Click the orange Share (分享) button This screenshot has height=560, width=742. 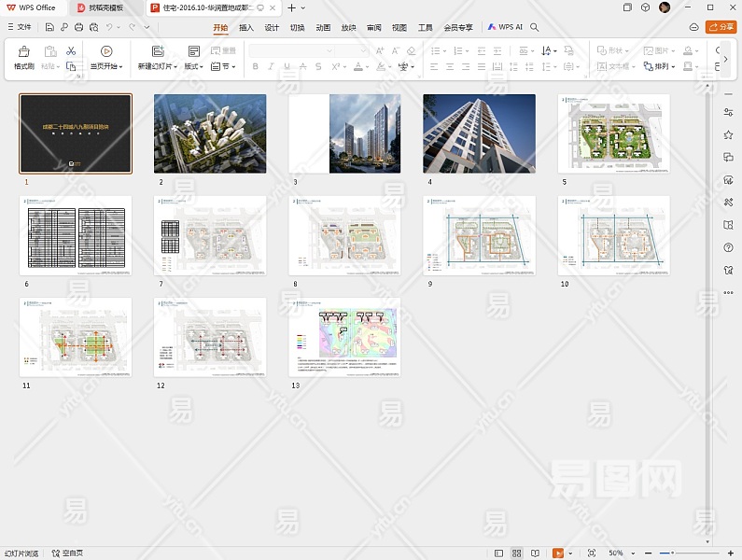[721, 28]
